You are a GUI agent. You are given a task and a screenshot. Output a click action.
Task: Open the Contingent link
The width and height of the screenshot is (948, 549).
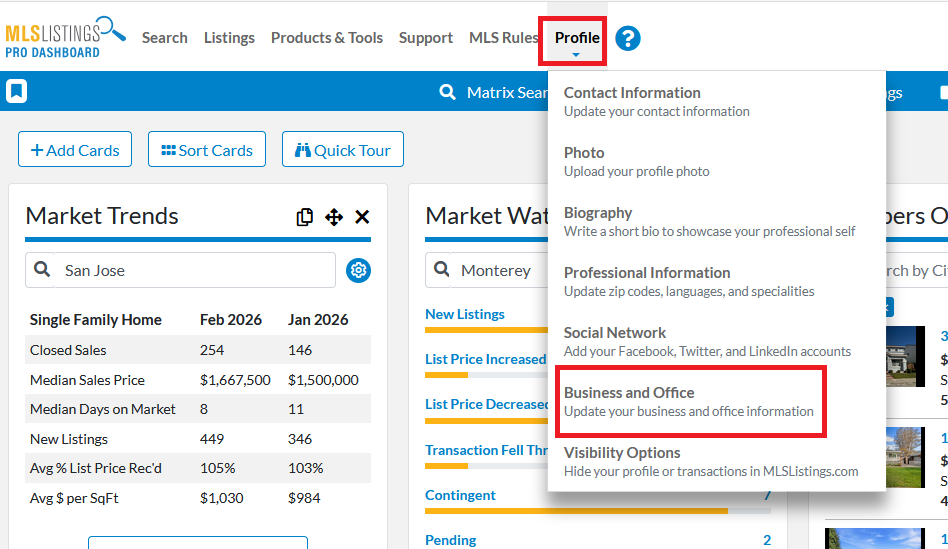[460, 495]
